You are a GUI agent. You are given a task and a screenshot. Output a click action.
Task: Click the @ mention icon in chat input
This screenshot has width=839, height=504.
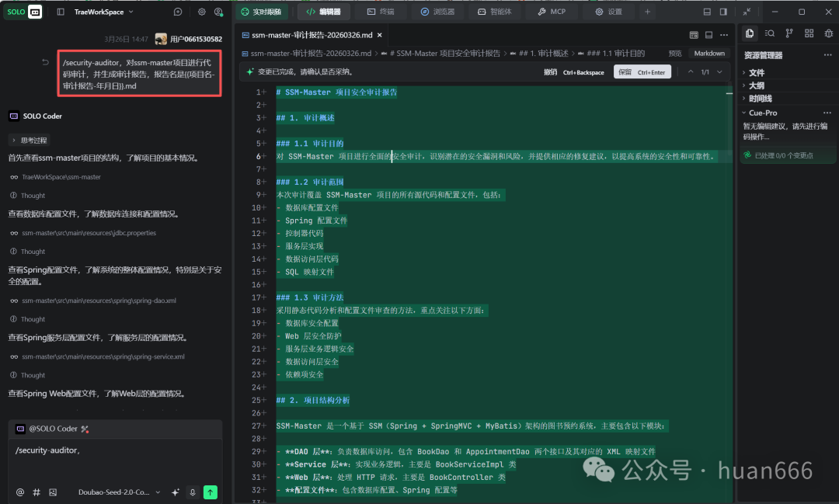point(20,492)
